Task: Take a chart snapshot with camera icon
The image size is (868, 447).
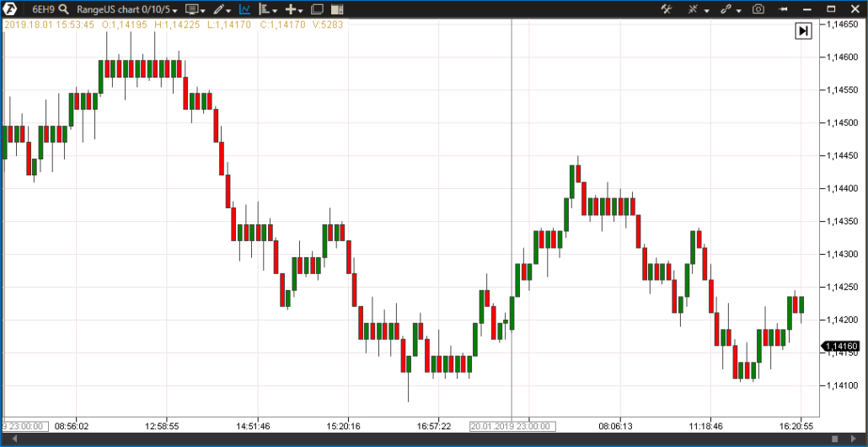Action: [x=758, y=9]
